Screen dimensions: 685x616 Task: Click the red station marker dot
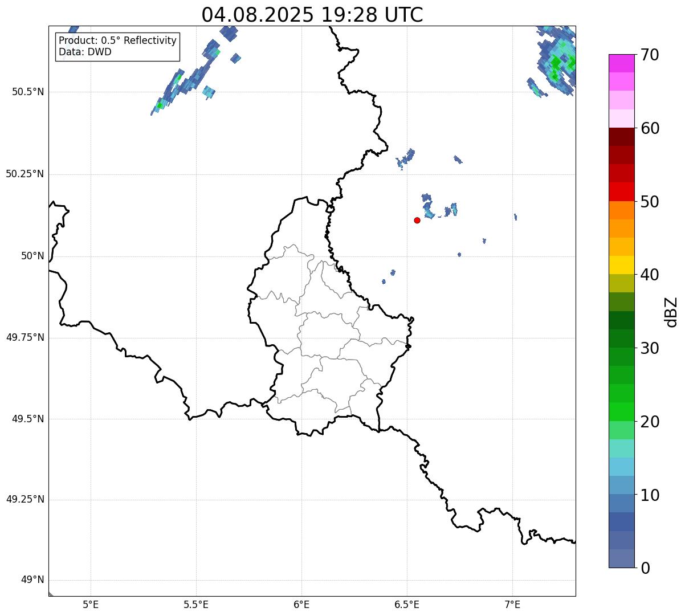click(x=417, y=220)
